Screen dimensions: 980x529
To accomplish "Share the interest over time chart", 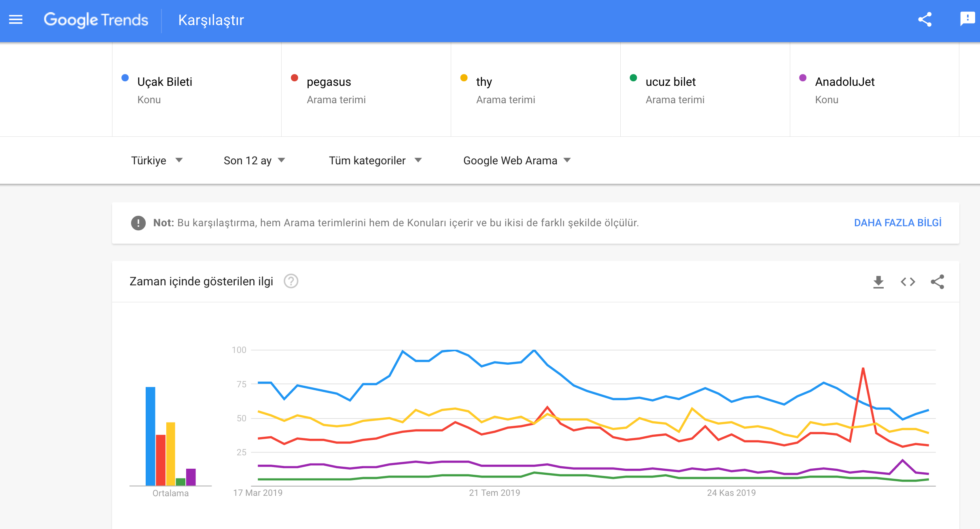I will 938,282.
